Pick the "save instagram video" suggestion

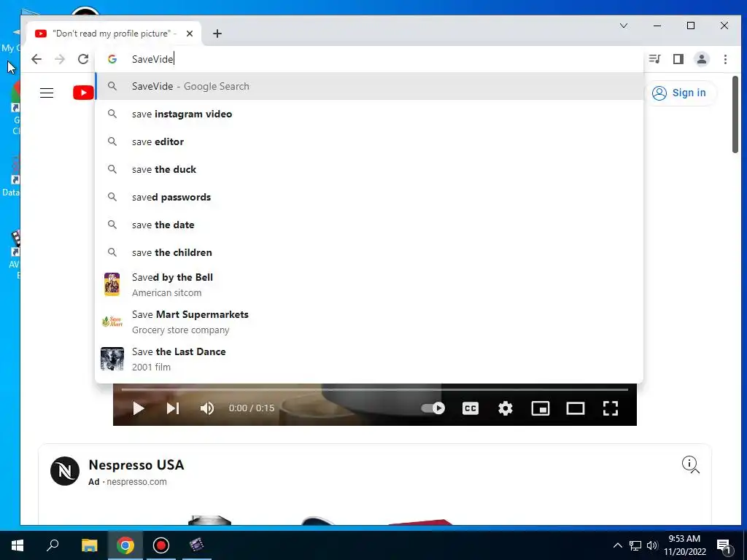tap(369, 114)
